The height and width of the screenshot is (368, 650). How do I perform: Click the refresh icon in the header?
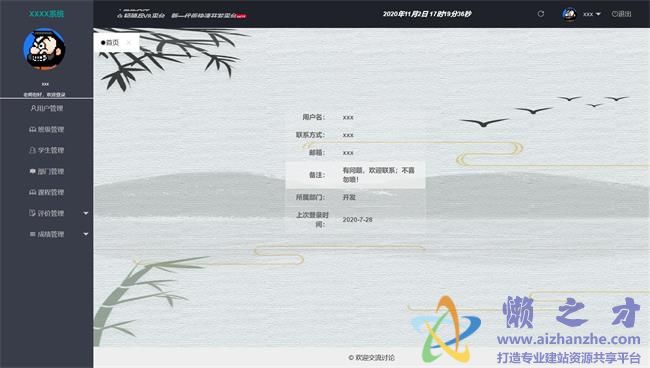click(x=541, y=14)
